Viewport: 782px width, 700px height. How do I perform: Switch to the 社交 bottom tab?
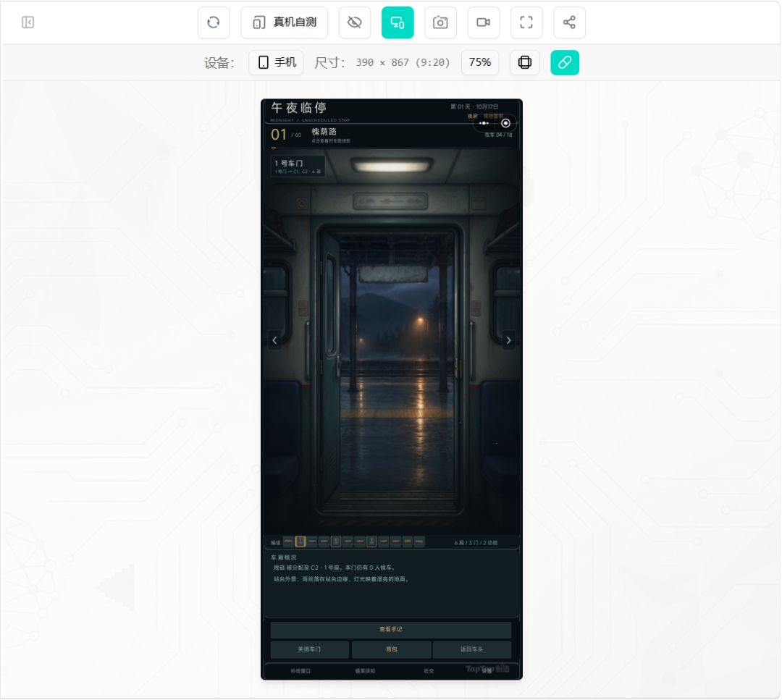coord(429,671)
